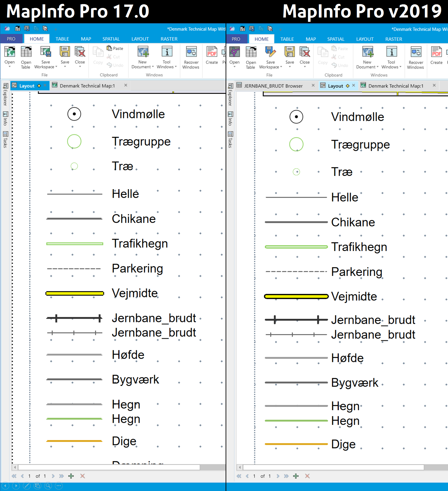Click Create PDF icon in left window

[x=212, y=52]
